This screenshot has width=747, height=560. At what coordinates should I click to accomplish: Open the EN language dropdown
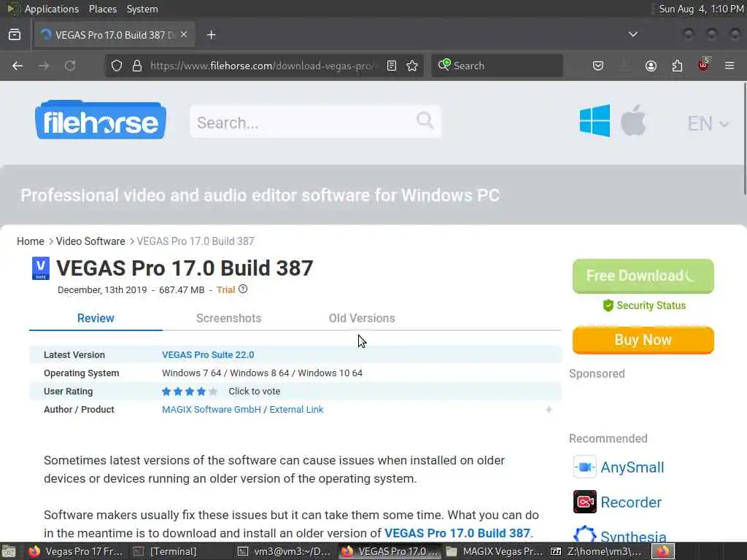[x=708, y=124]
